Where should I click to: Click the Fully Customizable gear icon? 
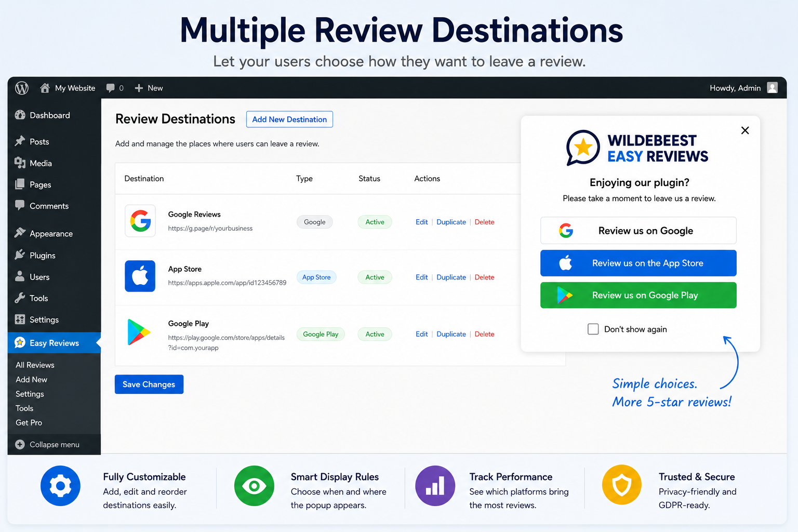[x=61, y=486]
